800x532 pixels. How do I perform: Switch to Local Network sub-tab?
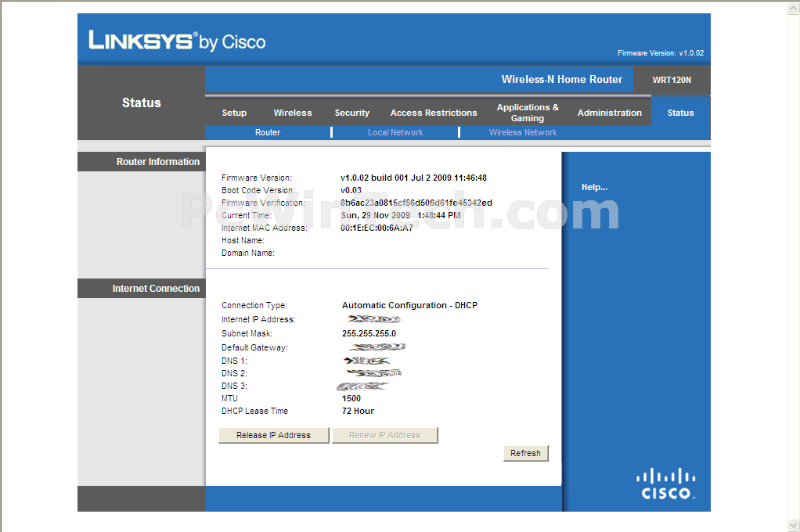395,132
